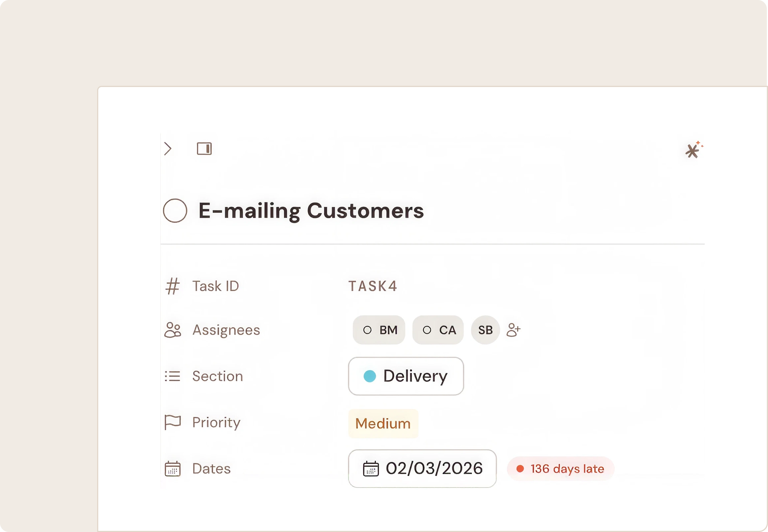Click the Delivery blue color dot

coord(370,376)
